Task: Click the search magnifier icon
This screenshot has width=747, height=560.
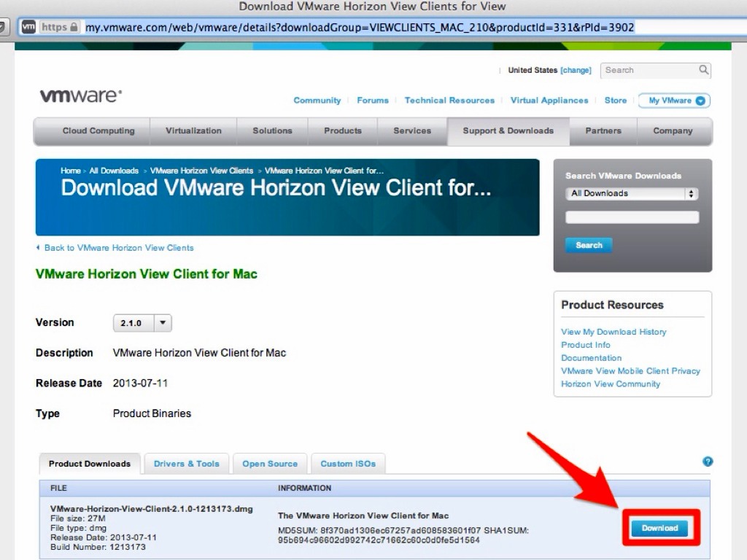Action: coord(703,70)
